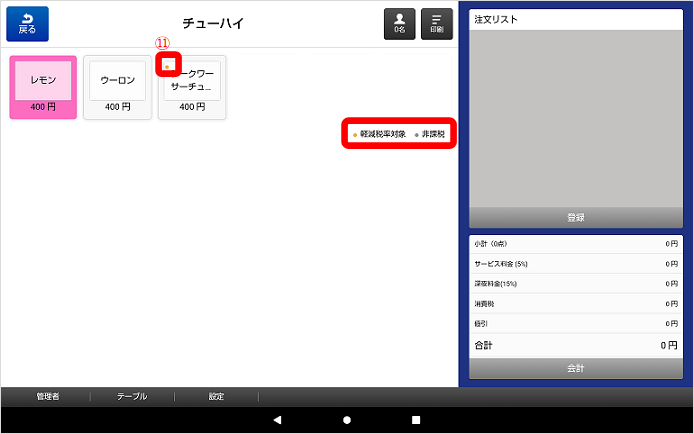Choose the シークワーサーチュ 400円 item

(192, 87)
